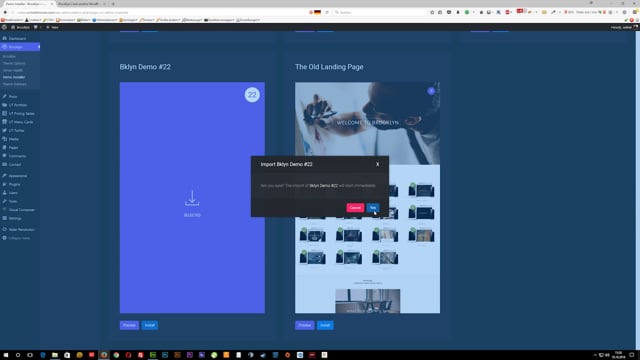Viewport: 640px width, 360px height.
Task: Click the Comments icon in the sidebar
Action: 4,156
